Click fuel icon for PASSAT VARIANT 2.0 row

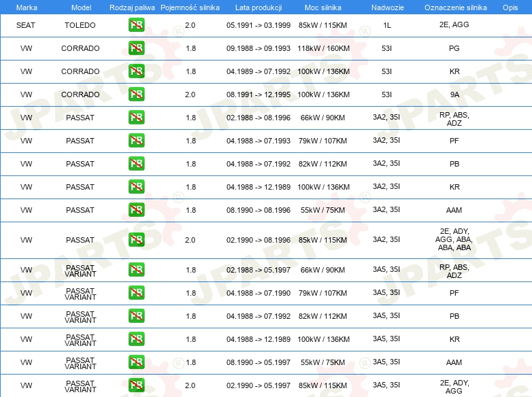pyautogui.click(x=136, y=385)
